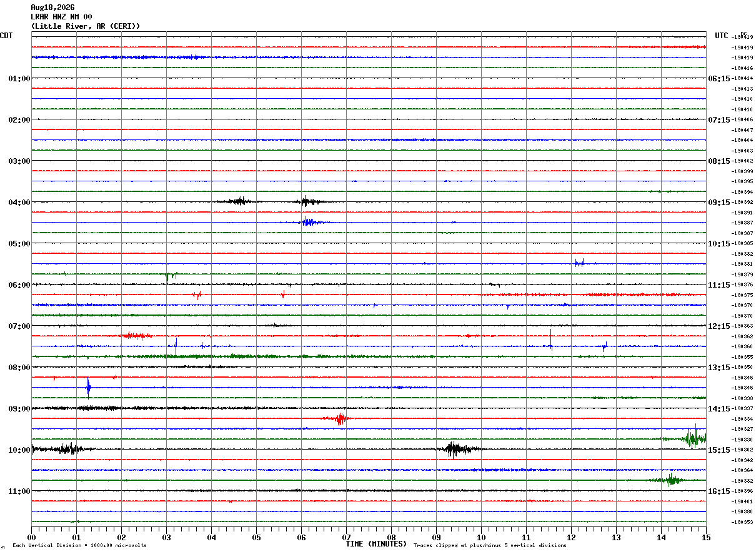Select the LRAR HNZ NM 00 station label
This screenshot has height=554, width=756.
61,17
